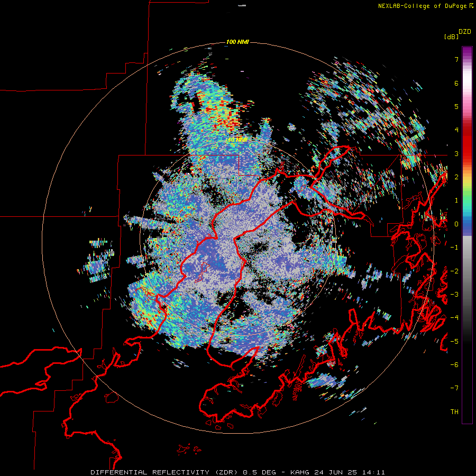476x476 pixels.
Task: Pick the positive 7 dB scale label
Action: coord(456,59)
